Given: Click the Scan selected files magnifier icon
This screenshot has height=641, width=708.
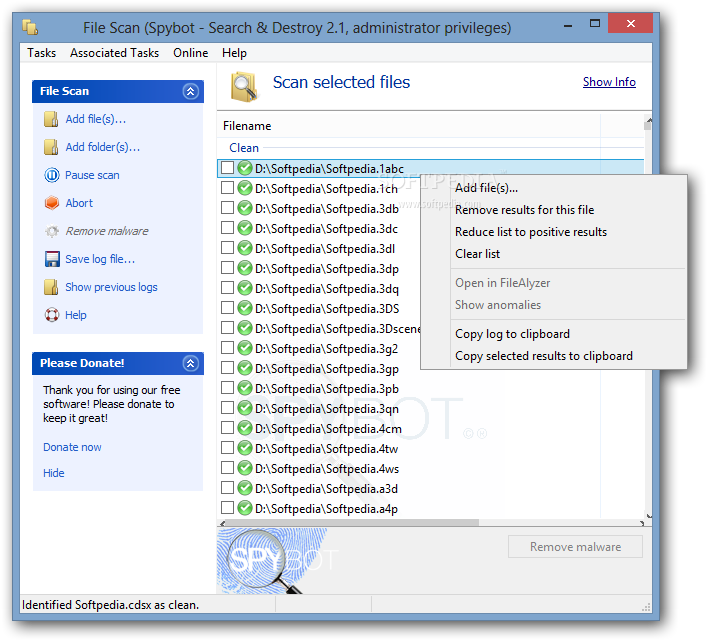Looking at the screenshot, I should click(244, 87).
